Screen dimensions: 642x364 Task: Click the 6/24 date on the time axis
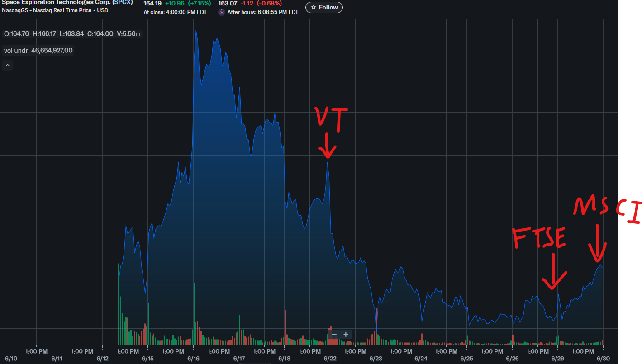pos(421,359)
